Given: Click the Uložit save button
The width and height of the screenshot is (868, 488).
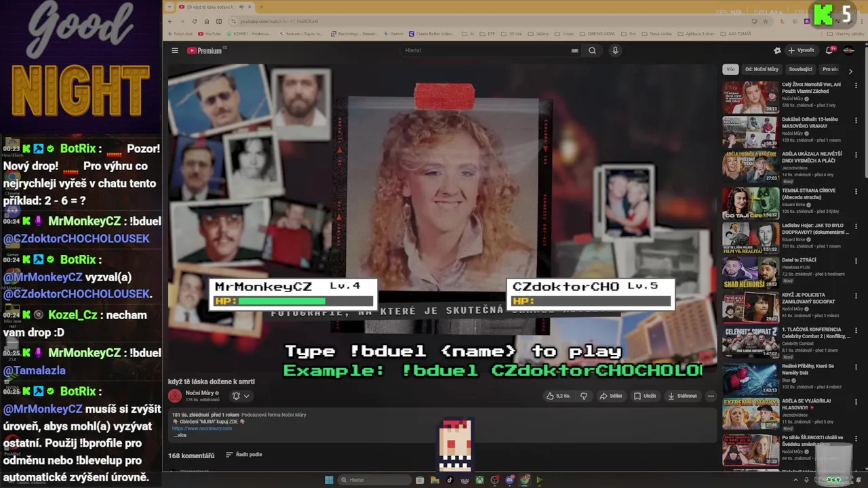Looking at the screenshot, I should pos(645,396).
